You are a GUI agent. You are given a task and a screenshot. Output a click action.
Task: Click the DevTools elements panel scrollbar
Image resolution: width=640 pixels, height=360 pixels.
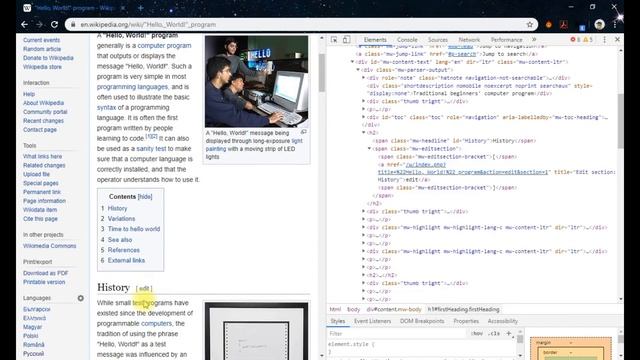point(620,121)
